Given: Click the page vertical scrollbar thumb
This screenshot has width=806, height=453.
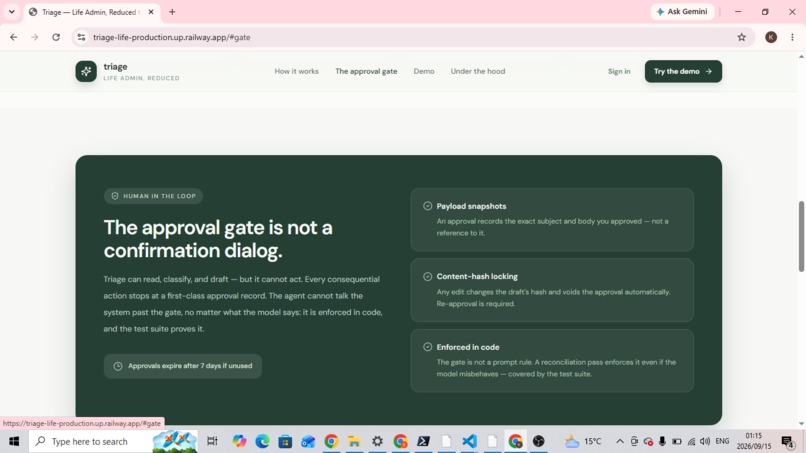Looking at the screenshot, I should (x=801, y=237).
